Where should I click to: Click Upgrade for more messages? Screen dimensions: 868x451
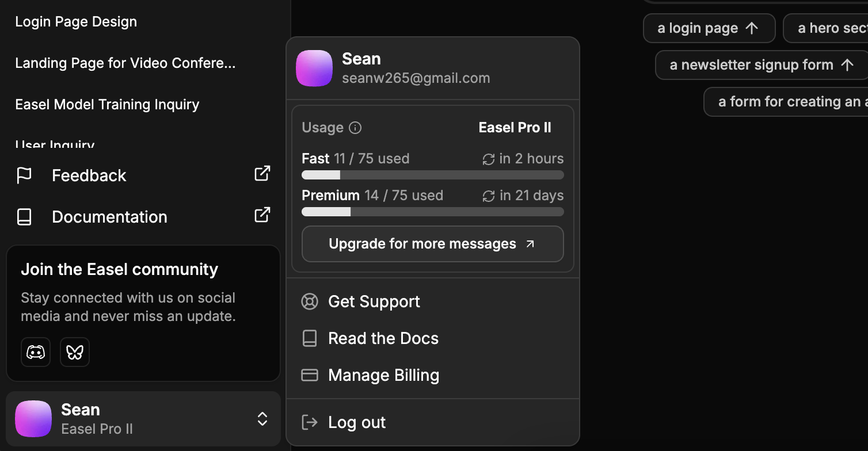[x=432, y=244]
